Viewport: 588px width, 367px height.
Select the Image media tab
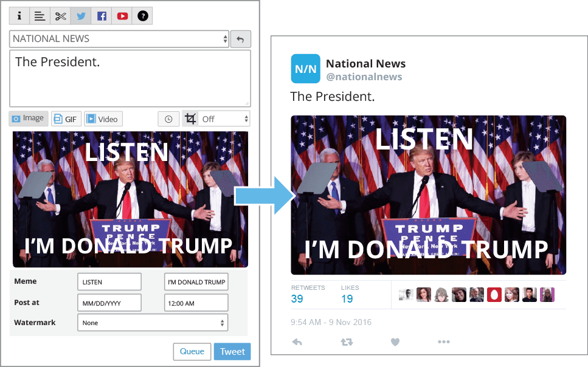[29, 118]
